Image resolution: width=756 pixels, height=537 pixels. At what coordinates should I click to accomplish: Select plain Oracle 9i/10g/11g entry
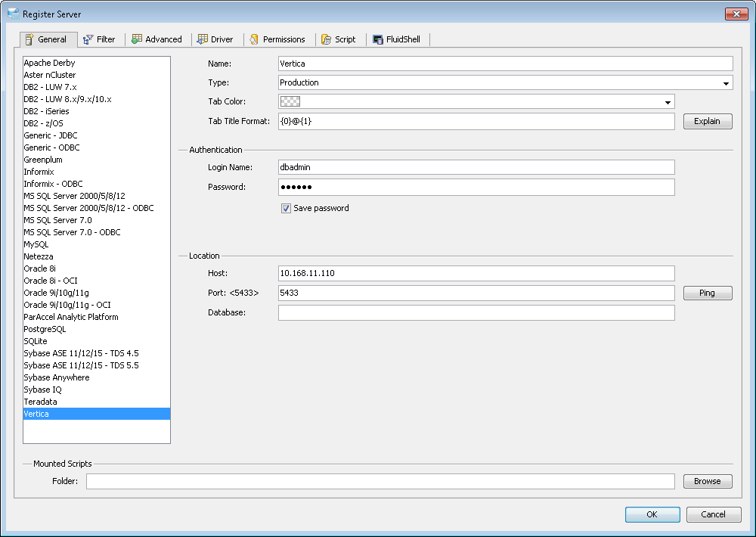pyautogui.click(x=97, y=293)
